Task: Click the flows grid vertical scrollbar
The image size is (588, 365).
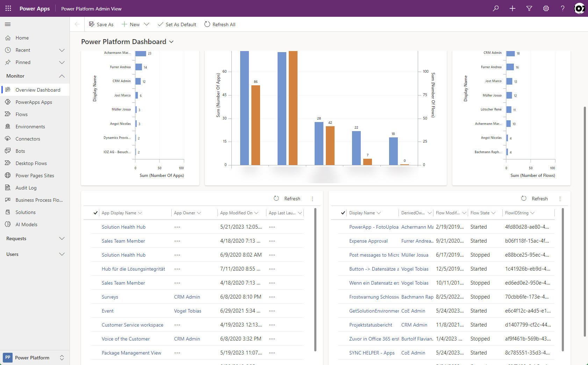Action: point(563,280)
